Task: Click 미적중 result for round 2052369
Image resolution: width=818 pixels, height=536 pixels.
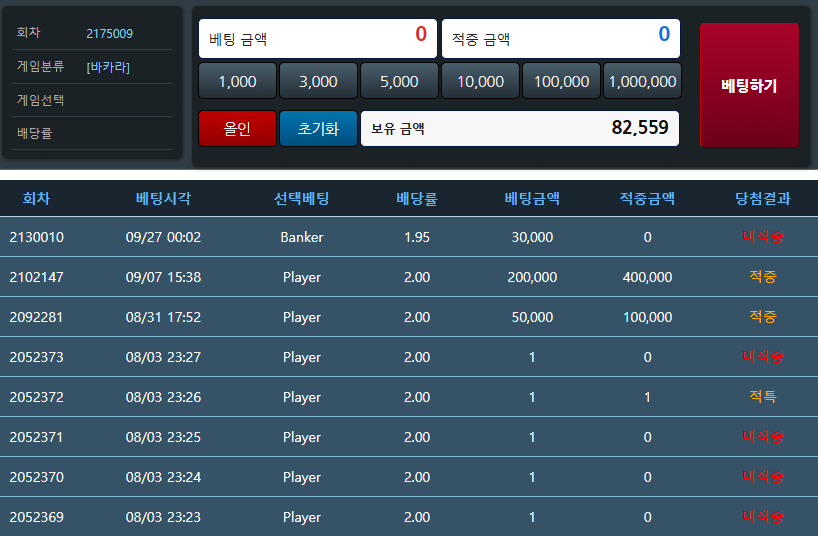Action: tap(763, 517)
